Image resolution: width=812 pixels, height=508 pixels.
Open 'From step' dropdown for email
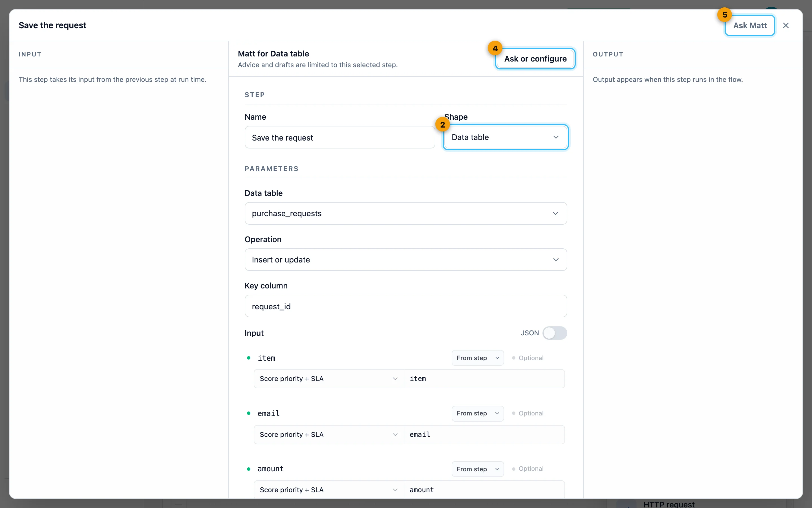click(x=477, y=413)
